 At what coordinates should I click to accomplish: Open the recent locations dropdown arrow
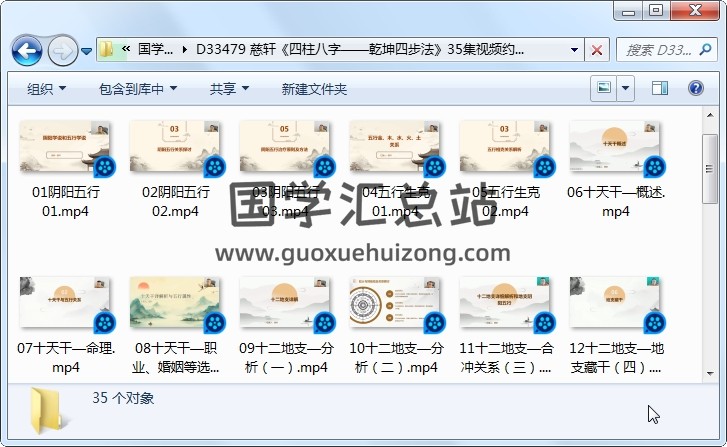[x=86, y=51]
